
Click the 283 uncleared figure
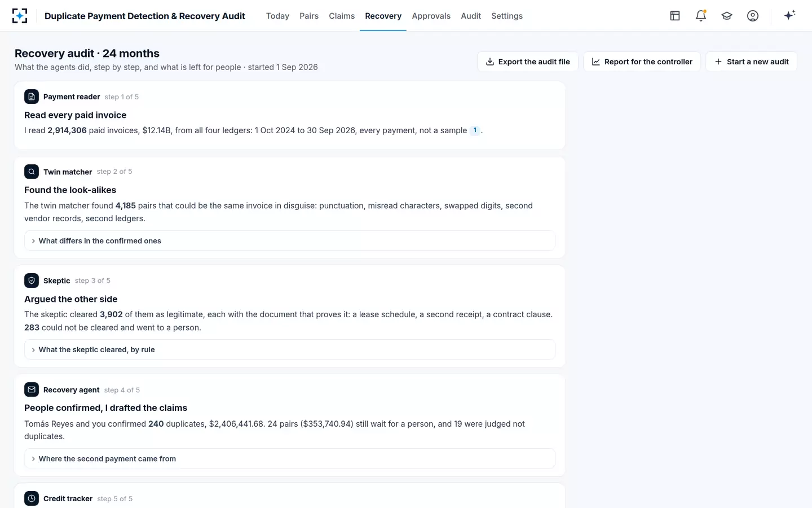(32, 327)
